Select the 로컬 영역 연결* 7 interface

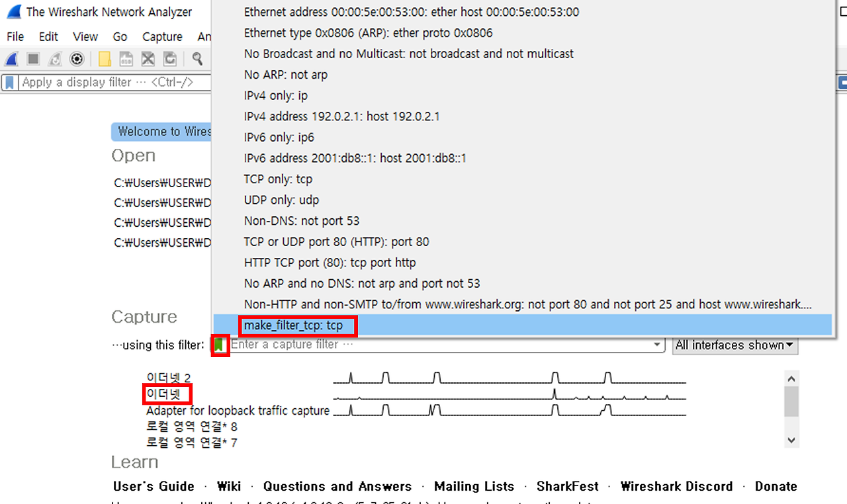point(192,442)
